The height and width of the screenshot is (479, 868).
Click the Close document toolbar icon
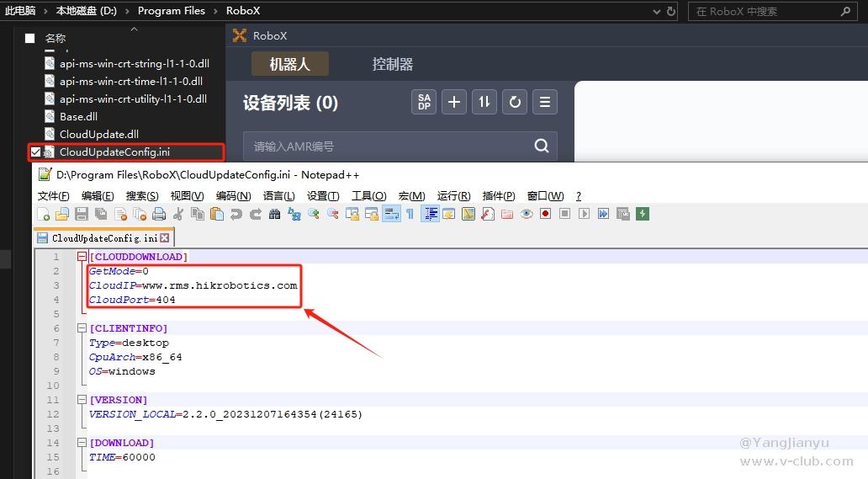pyautogui.click(x=120, y=214)
